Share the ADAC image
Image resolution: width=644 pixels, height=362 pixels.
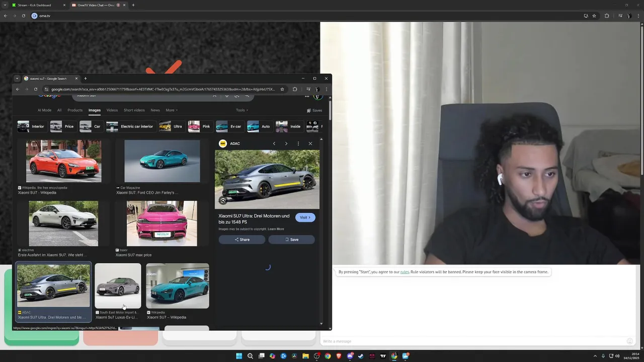click(242, 239)
